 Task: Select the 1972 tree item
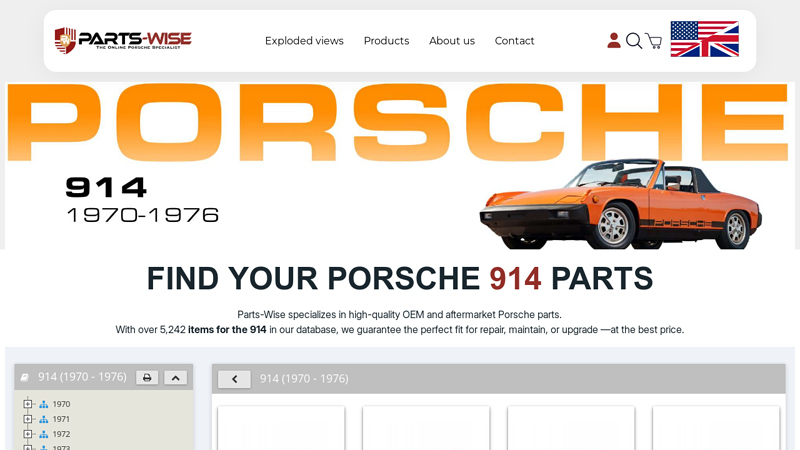pos(61,434)
